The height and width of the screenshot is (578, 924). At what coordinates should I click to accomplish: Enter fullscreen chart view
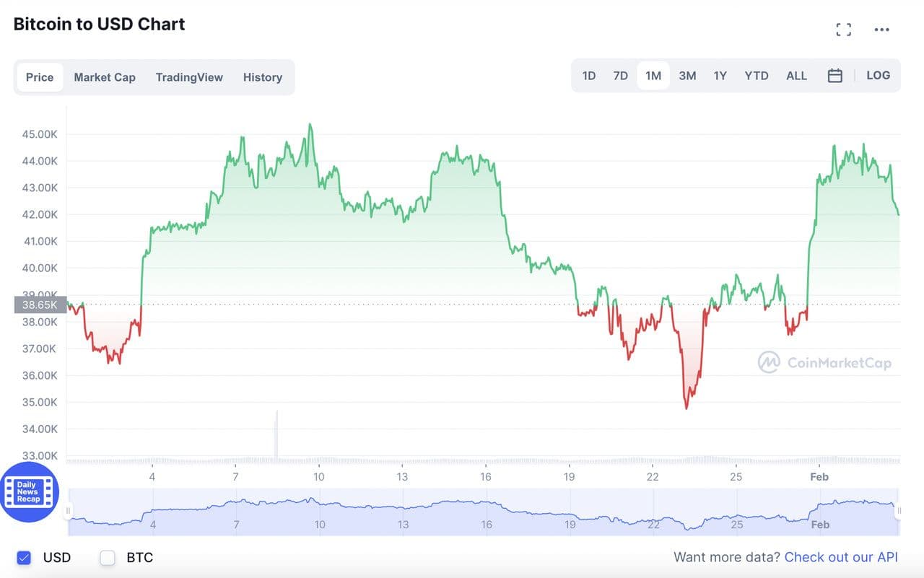pos(843,30)
